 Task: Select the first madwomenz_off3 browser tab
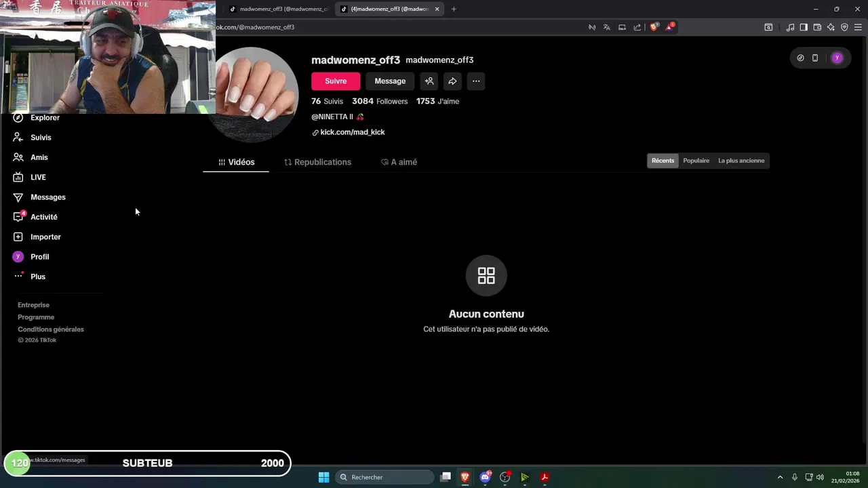(278, 9)
